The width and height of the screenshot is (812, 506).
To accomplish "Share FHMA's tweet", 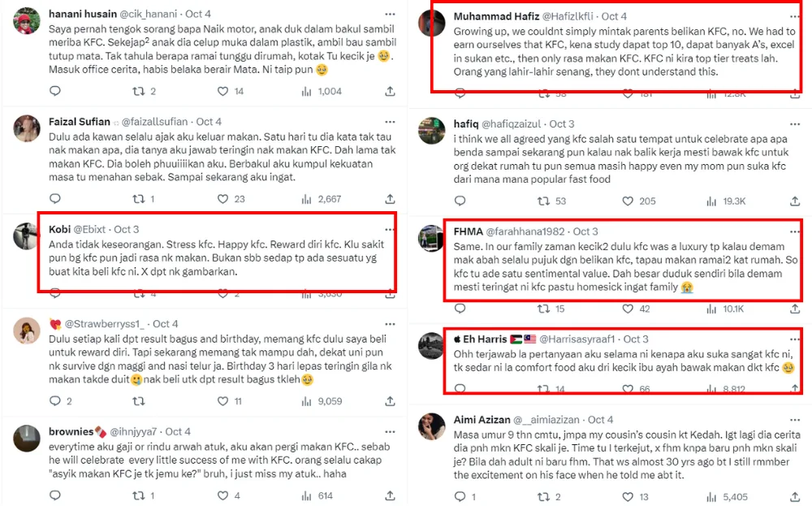I will pyautogui.click(x=794, y=309).
